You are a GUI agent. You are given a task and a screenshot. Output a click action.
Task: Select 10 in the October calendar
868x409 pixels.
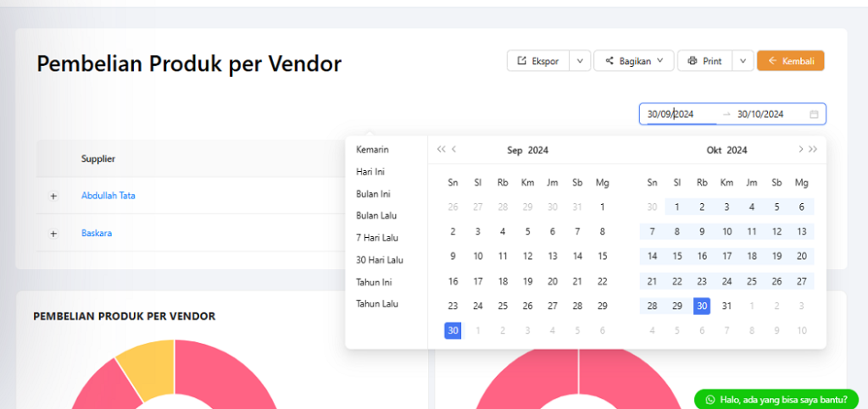coord(726,232)
